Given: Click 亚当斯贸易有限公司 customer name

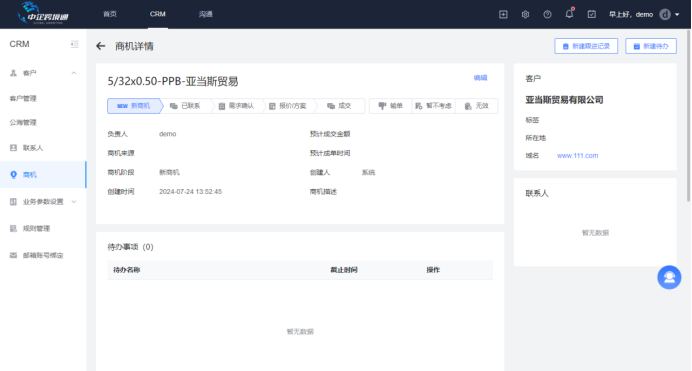Looking at the screenshot, I should [564, 100].
